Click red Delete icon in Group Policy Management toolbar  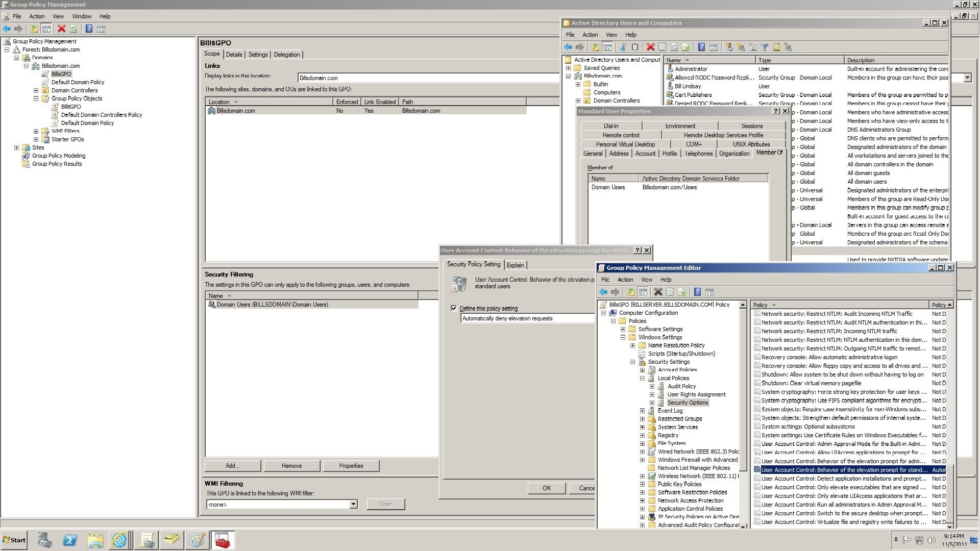pos(62,29)
